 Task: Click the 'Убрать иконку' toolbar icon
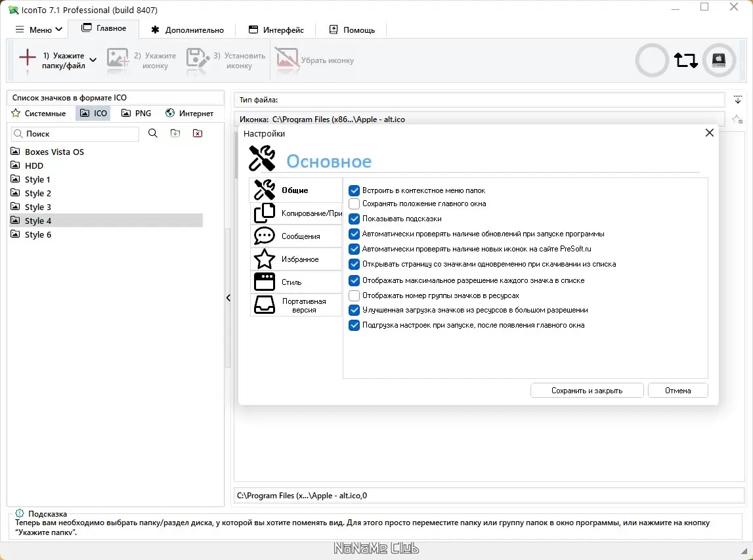click(287, 58)
